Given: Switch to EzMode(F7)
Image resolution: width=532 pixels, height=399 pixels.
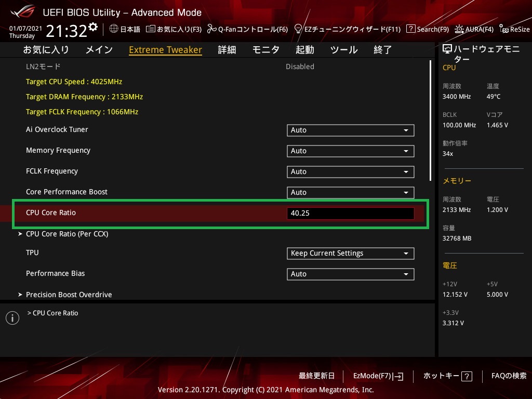Looking at the screenshot, I should 378,376.
